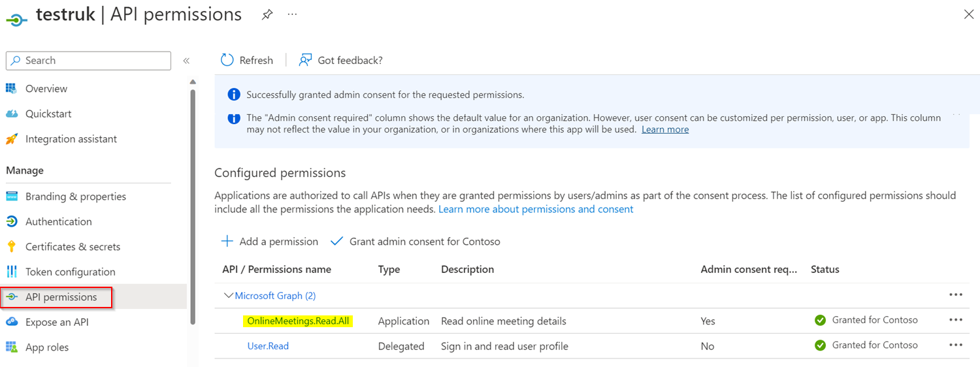Screen dimensions: 980x367
Task: Follow the Learn more link in the banner
Action: click(665, 129)
